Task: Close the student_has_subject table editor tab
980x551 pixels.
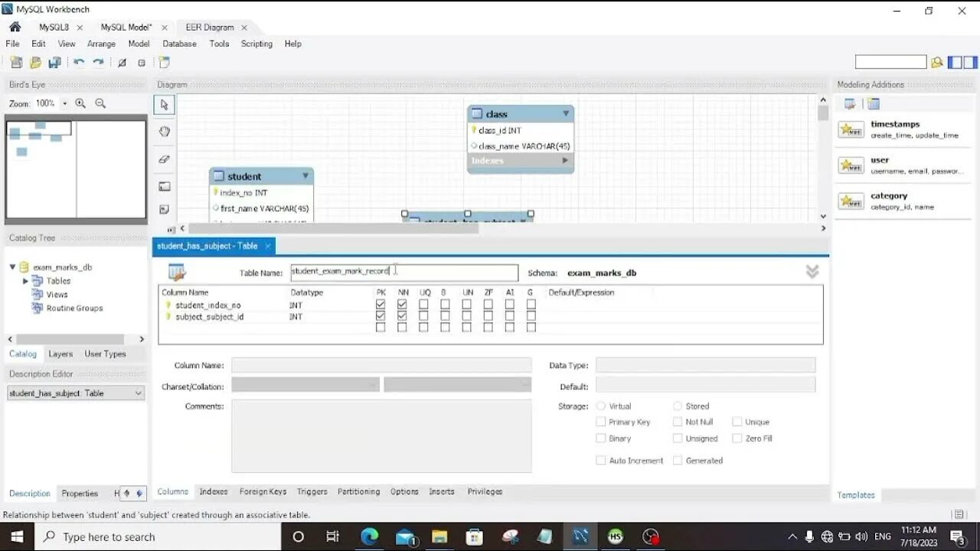Action: [267, 246]
